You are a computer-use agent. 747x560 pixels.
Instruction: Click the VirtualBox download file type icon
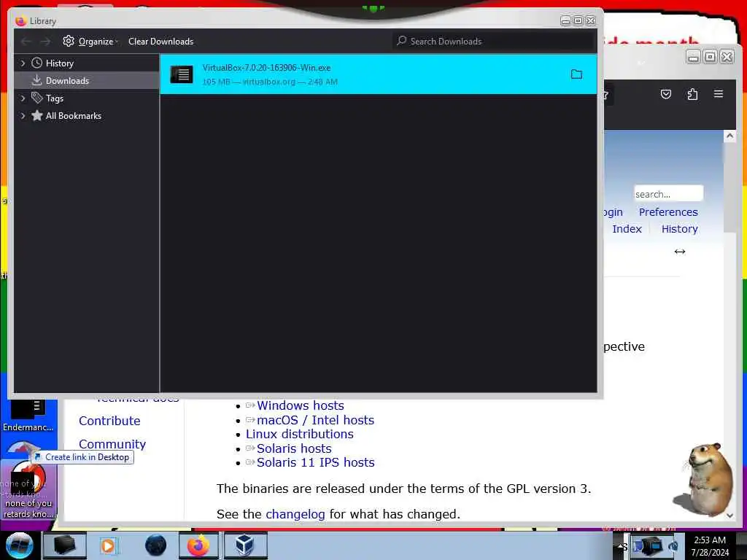tap(182, 74)
